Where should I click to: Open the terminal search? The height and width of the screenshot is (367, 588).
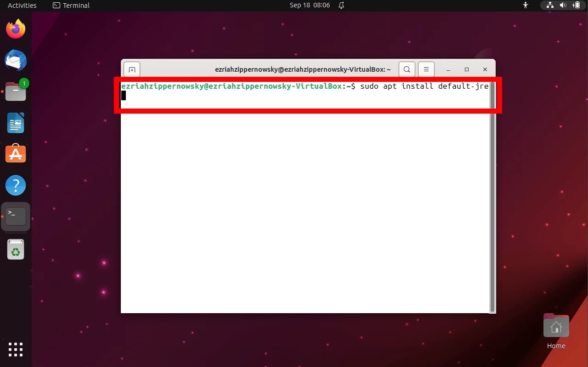click(407, 69)
